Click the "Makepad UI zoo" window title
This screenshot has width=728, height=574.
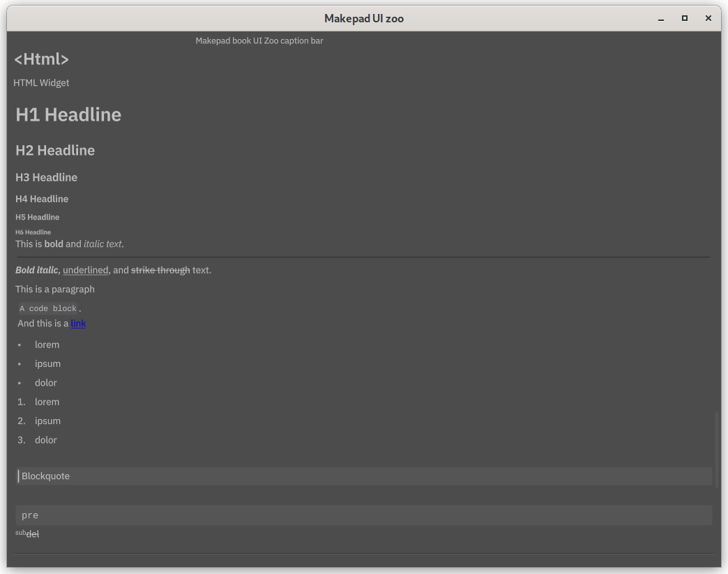tap(363, 19)
